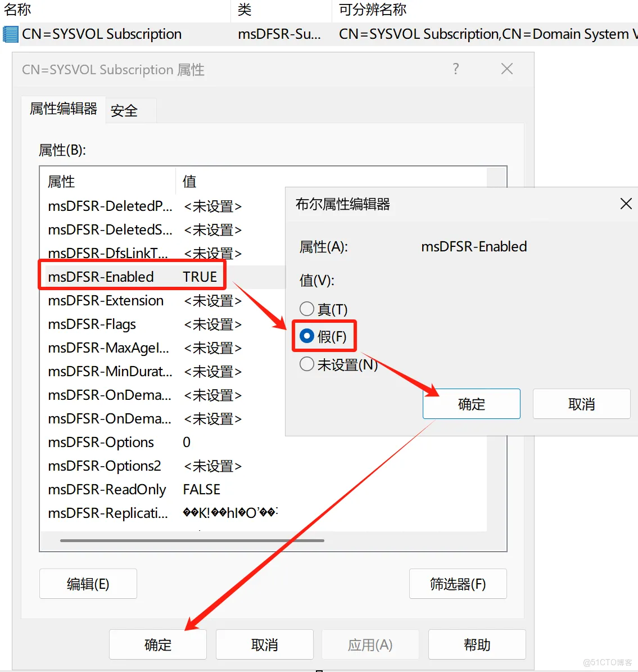
Task: Click the SYSVOL Subscription object icon
Action: click(x=10, y=34)
